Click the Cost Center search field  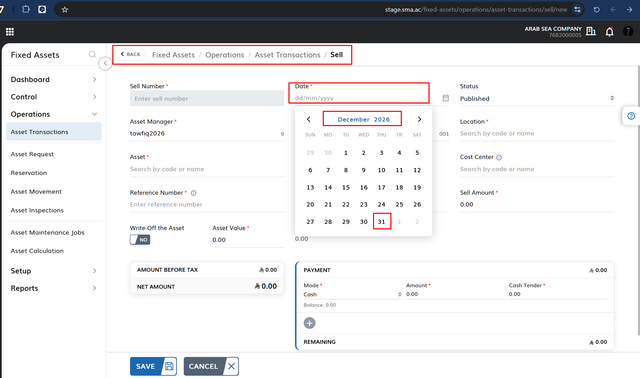(537, 169)
